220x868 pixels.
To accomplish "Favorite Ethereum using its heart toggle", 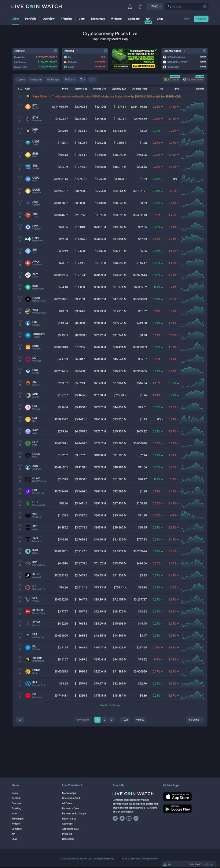I will pos(20,117).
